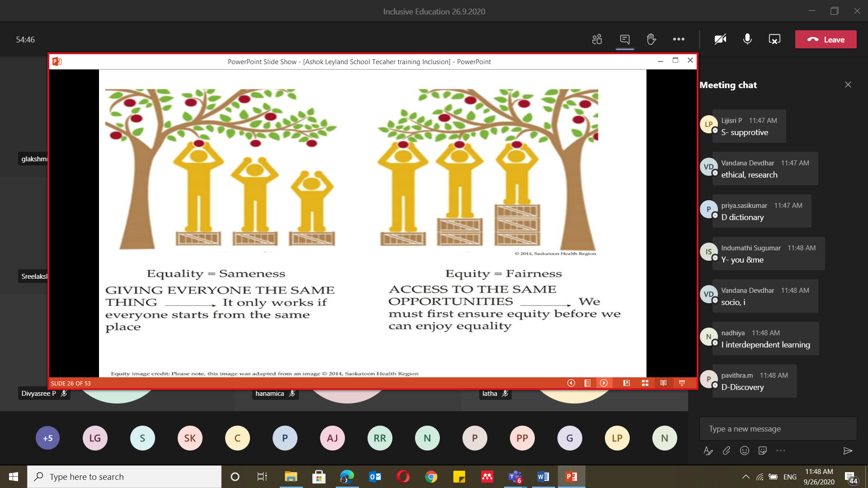Switch to Reading view in PowerPoint
Screen dimensions: 868x488
coord(663,383)
